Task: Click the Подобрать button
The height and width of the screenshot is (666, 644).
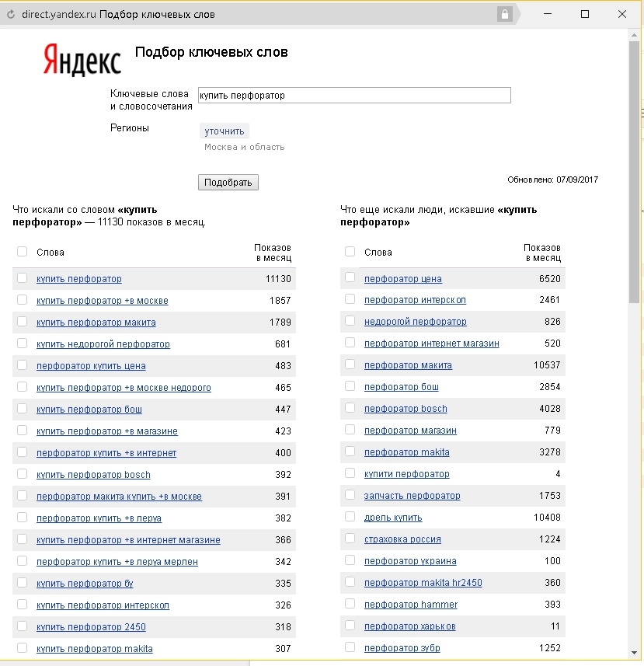Action: [228, 182]
